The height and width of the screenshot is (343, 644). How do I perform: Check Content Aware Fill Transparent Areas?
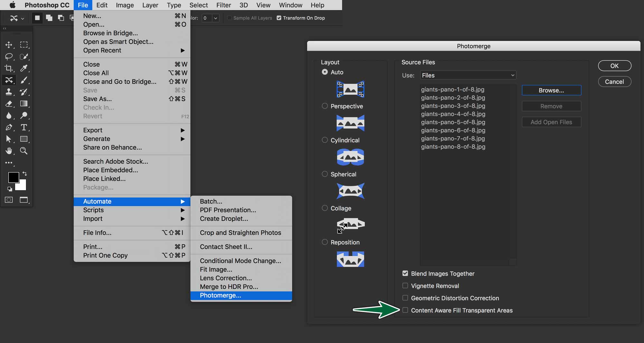pyautogui.click(x=405, y=310)
